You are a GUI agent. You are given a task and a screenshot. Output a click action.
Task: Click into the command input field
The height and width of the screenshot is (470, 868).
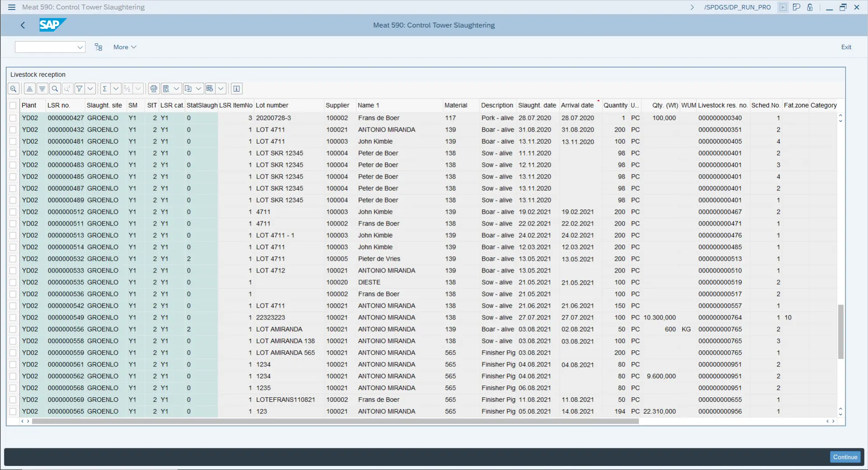[x=45, y=47]
